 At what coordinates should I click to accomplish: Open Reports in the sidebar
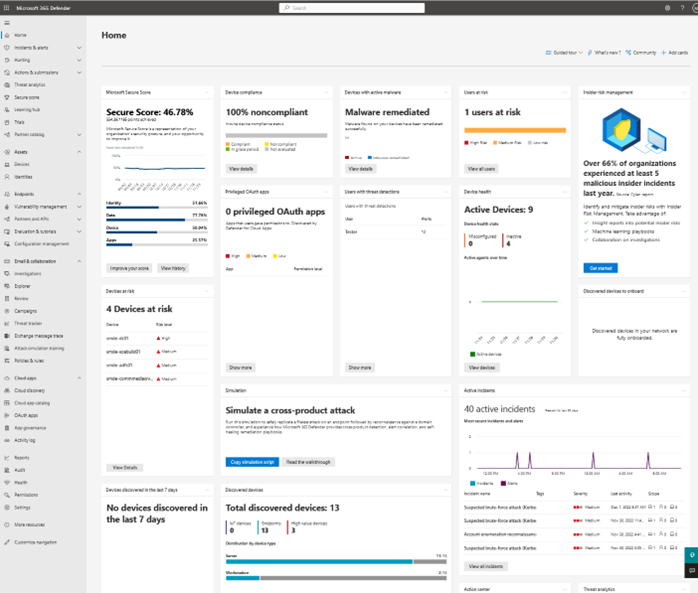pos(21,458)
